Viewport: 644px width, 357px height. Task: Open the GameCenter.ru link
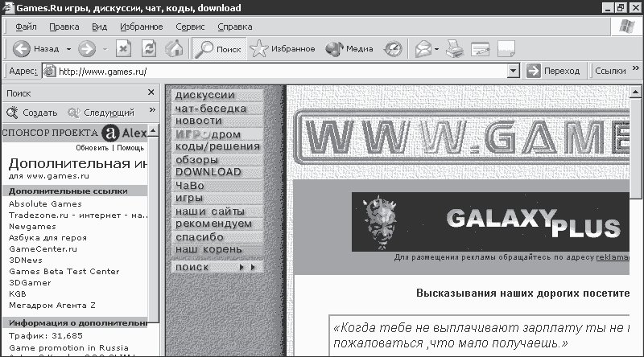(43, 249)
